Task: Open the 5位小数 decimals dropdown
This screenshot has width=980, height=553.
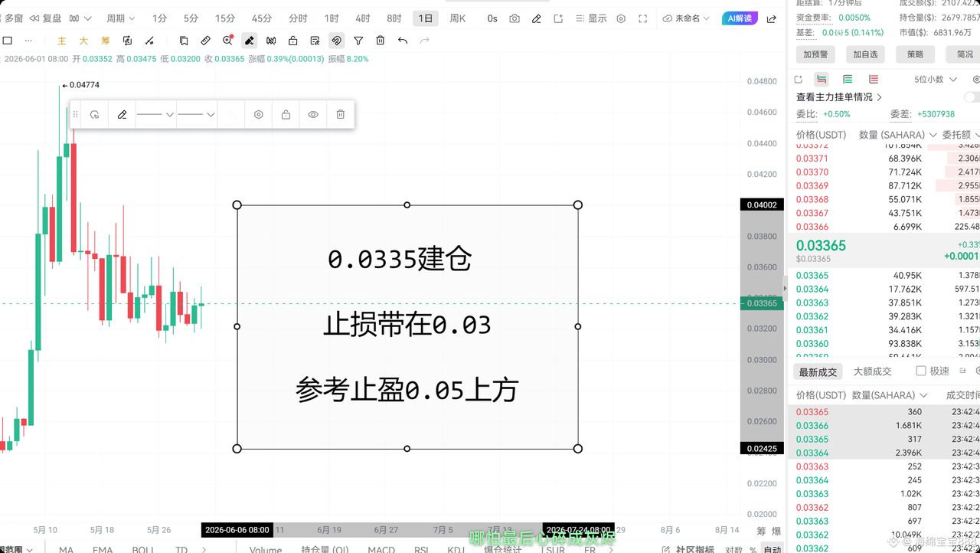Action: pos(935,79)
